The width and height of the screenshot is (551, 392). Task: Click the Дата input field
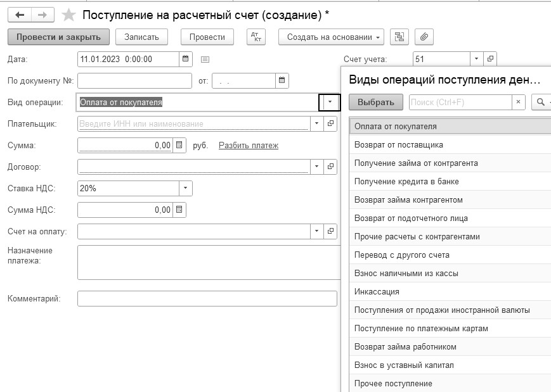click(x=128, y=59)
